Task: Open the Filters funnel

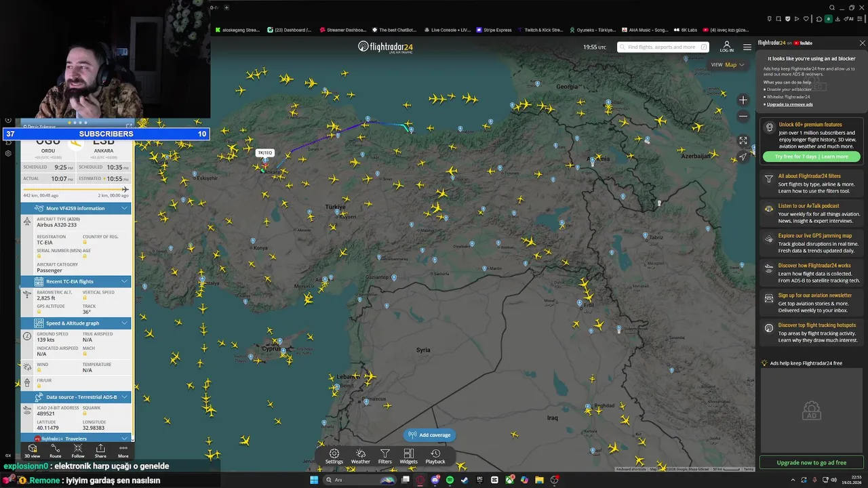Action: 384,456
